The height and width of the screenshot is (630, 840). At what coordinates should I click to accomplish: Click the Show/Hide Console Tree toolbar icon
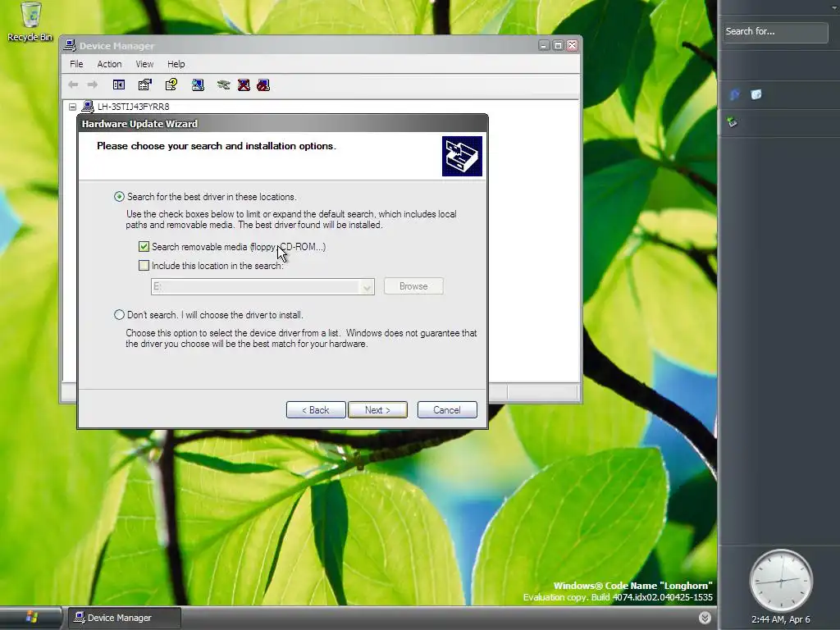tap(119, 84)
